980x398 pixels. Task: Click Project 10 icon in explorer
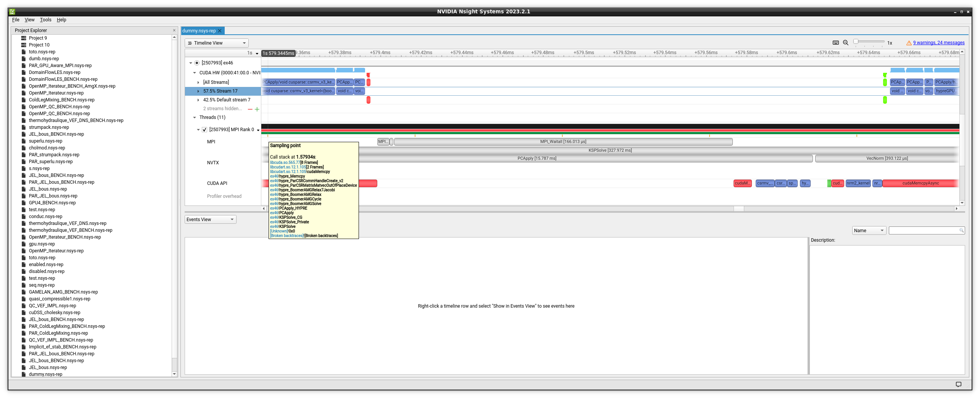pos(24,45)
